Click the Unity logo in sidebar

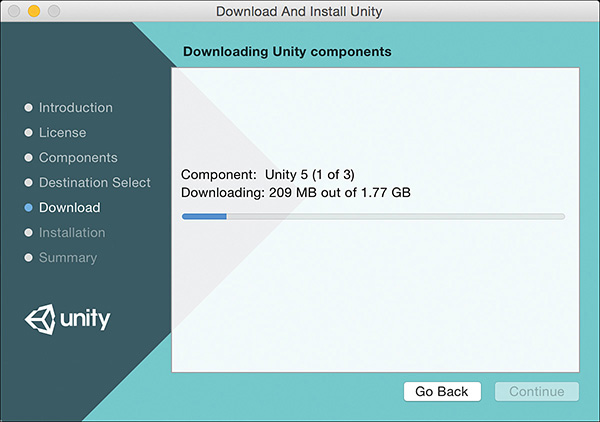click(68, 319)
